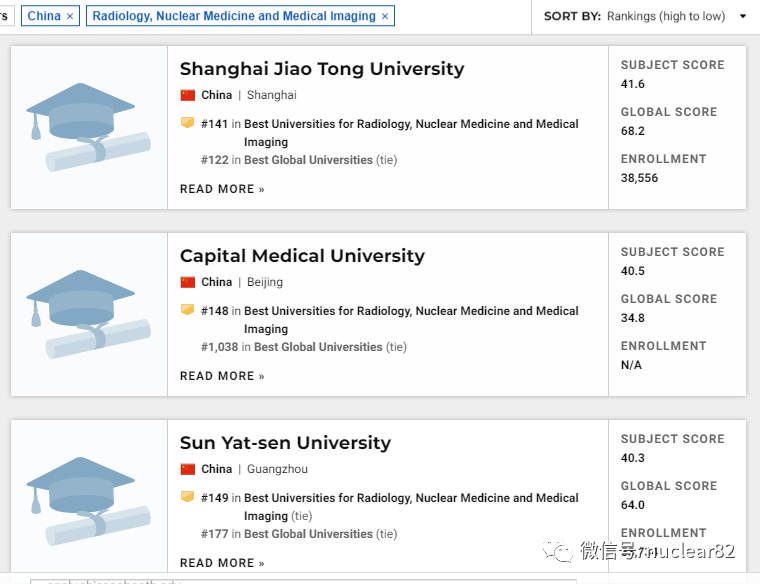
Task: Click global score value 64.0
Action: pos(633,505)
